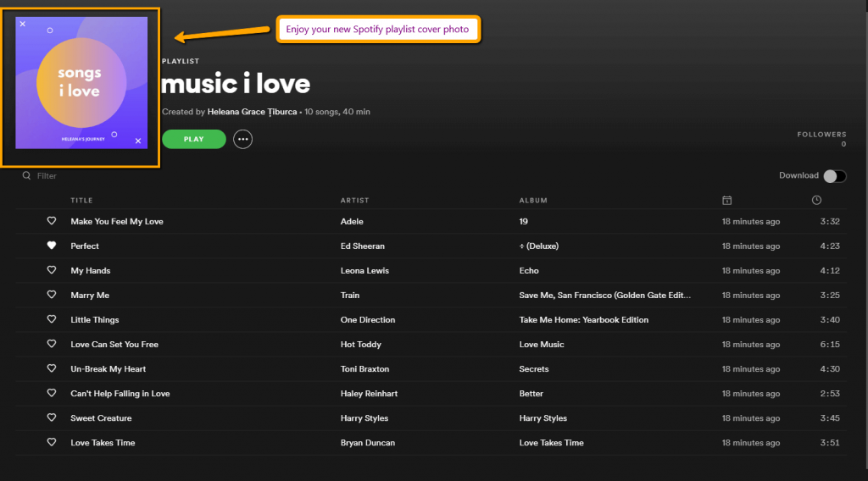
Task: Open artist Bryan Duncan
Action: click(368, 443)
